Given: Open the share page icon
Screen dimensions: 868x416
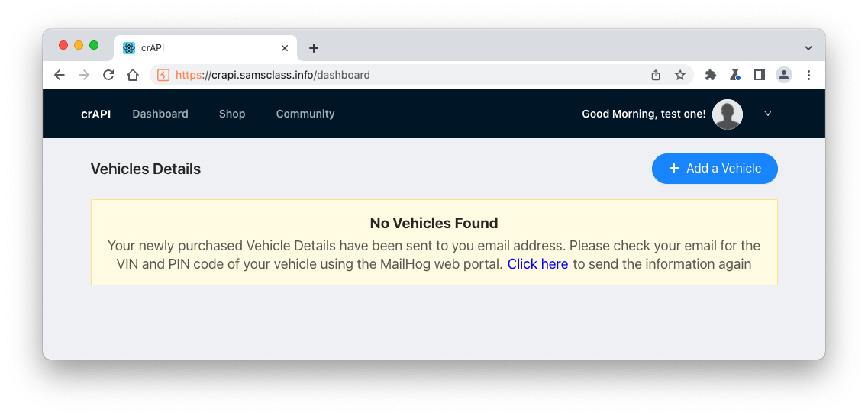Looking at the screenshot, I should (656, 75).
